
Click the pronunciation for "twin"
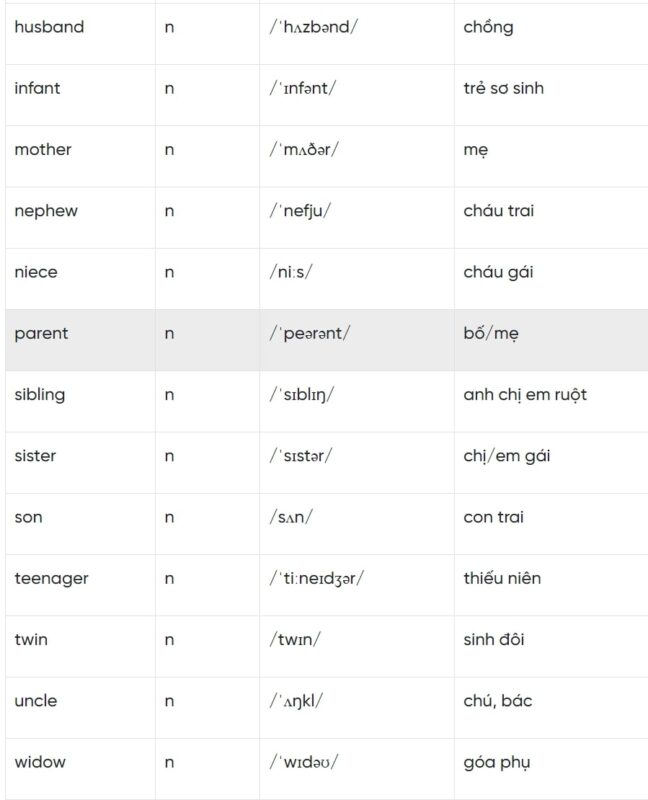pos(295,640)
